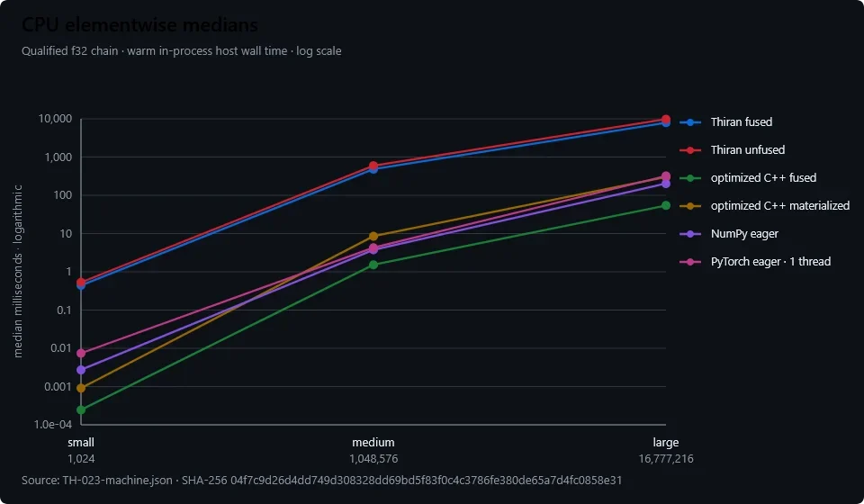The width and height of the screenshot is (864, 504).
Task: Toggle the Thiran fused legend entry
Action: [726, 122]
